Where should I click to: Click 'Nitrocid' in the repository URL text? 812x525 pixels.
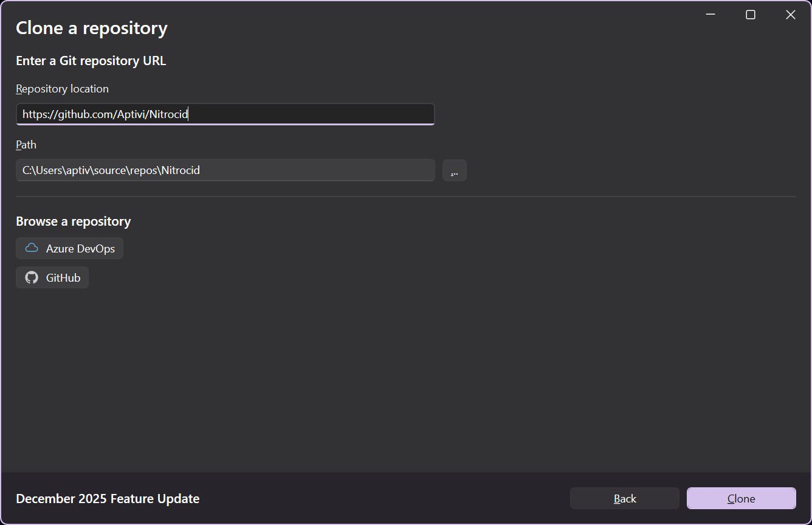coord(168,114)
